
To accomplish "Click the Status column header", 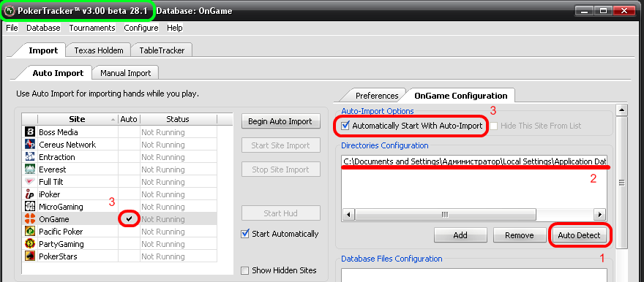I will click(x=178, y=119).
